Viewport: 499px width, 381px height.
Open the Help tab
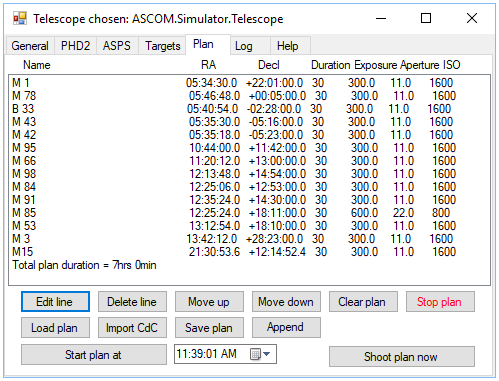click(x=288, y=46)
